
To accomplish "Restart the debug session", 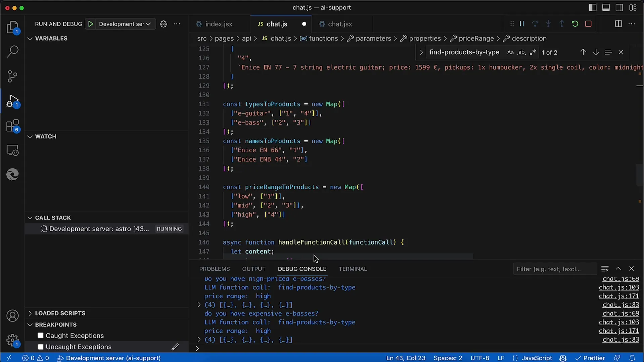I will click(575, 24).
